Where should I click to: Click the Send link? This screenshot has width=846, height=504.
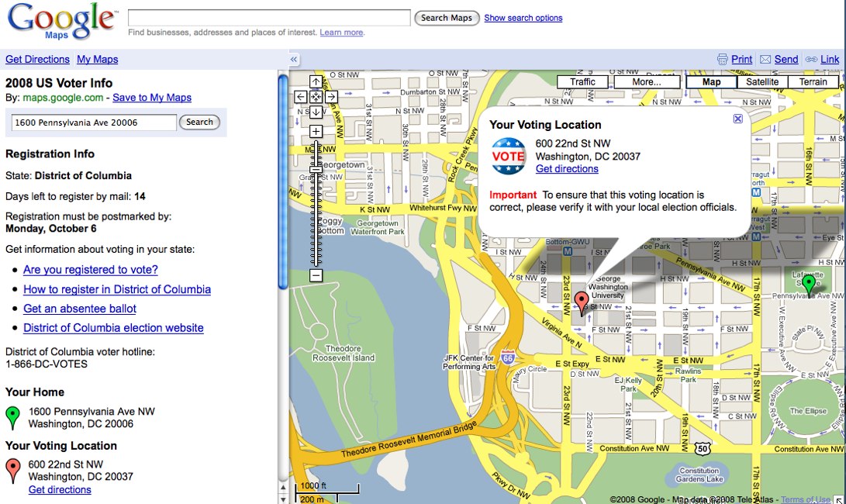786,60
